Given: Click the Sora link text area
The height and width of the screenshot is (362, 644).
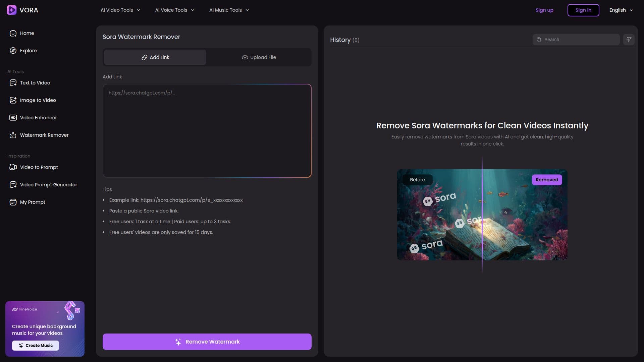Looking at the screenshot, I should point(207,131).
